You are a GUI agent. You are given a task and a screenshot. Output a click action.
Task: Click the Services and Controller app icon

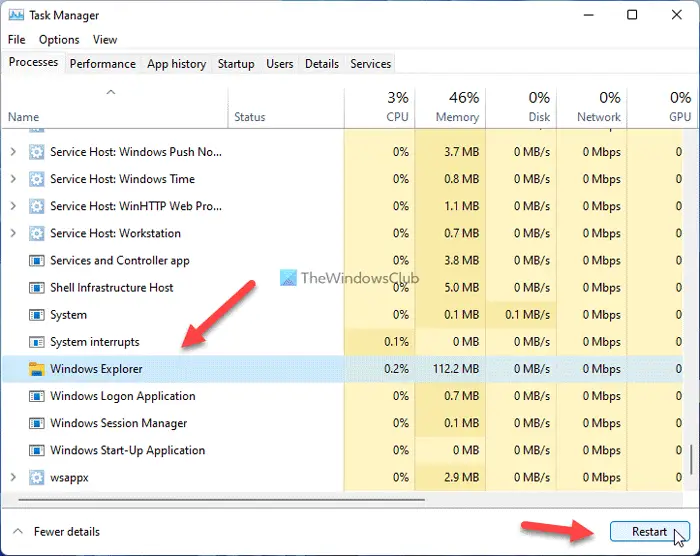click(37, 260)
